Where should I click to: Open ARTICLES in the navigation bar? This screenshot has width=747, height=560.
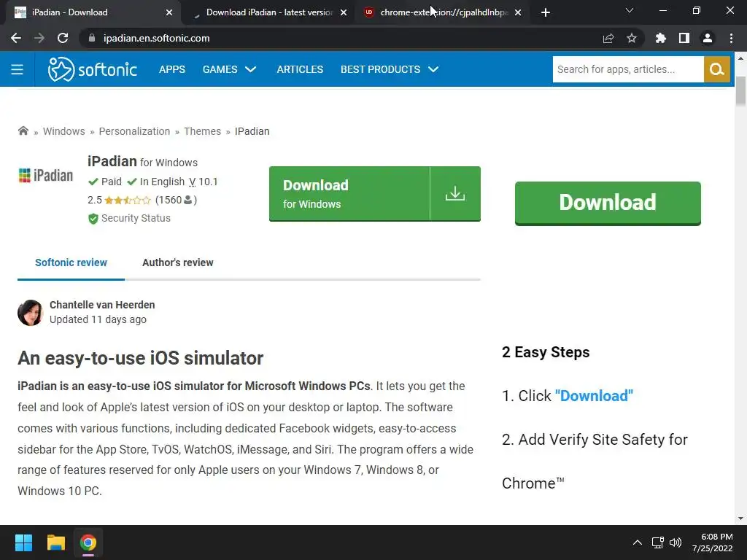(300, 69)
